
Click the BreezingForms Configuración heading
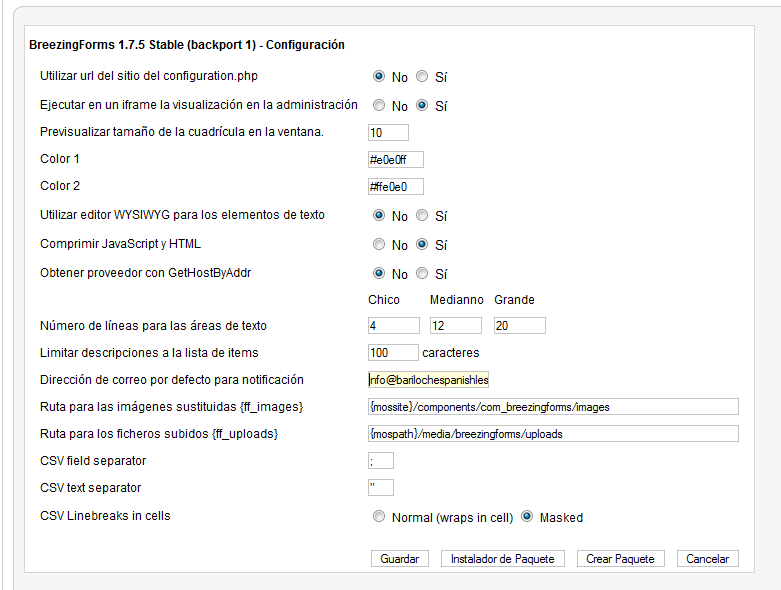pyautogui.click(x=187, y=45)
